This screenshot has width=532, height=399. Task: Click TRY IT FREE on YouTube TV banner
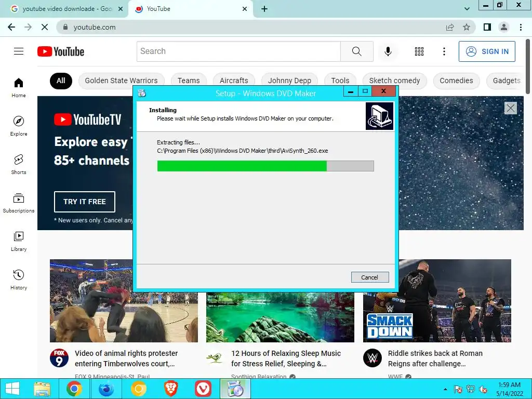(x=85, y=202)
